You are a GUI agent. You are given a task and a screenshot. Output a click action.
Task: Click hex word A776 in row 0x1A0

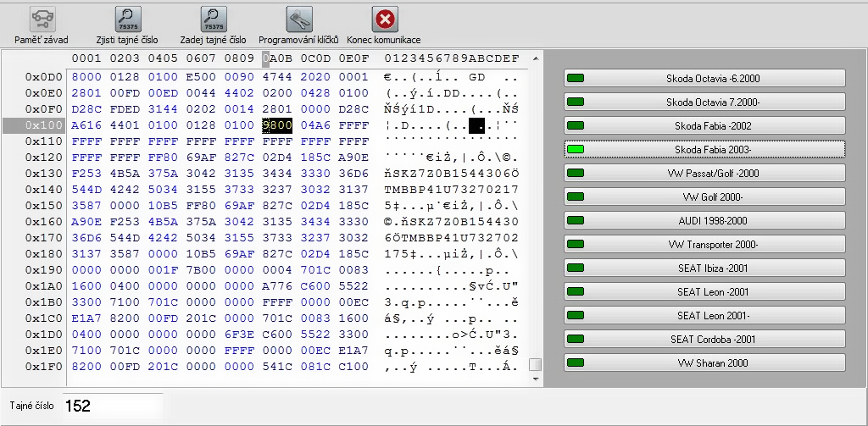277,286
